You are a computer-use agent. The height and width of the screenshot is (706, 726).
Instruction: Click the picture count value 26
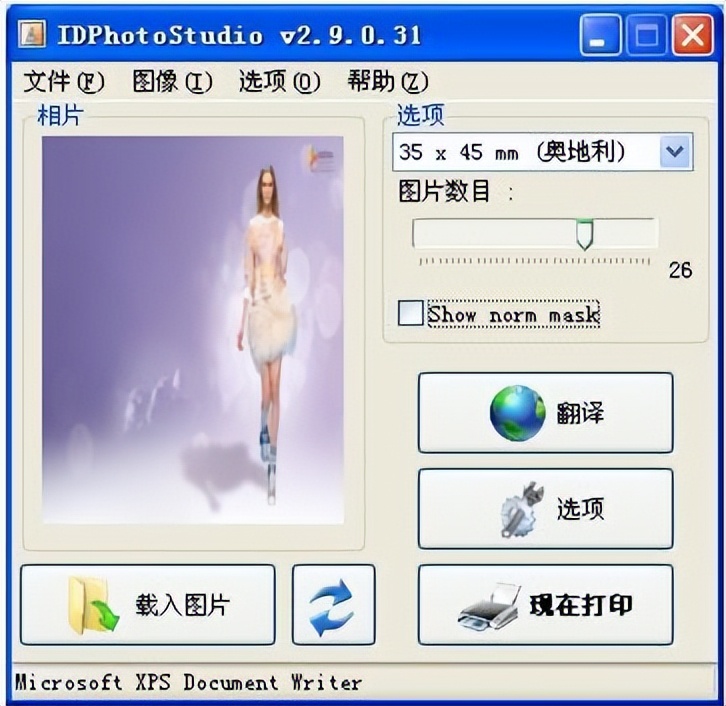pyautogui.click(x=680, y=270)
